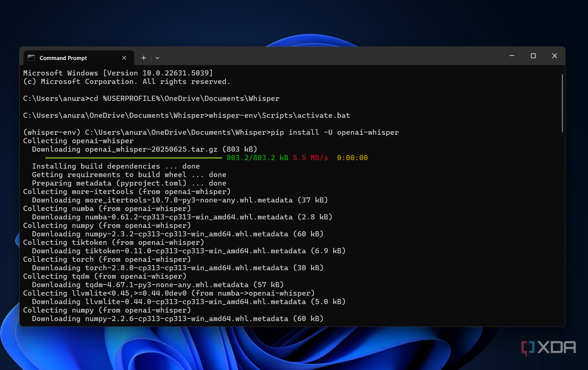588x370 pixels.
Task: Click the '803.2/803.2 kB' progress value
Action: click(x=257, y=158)
